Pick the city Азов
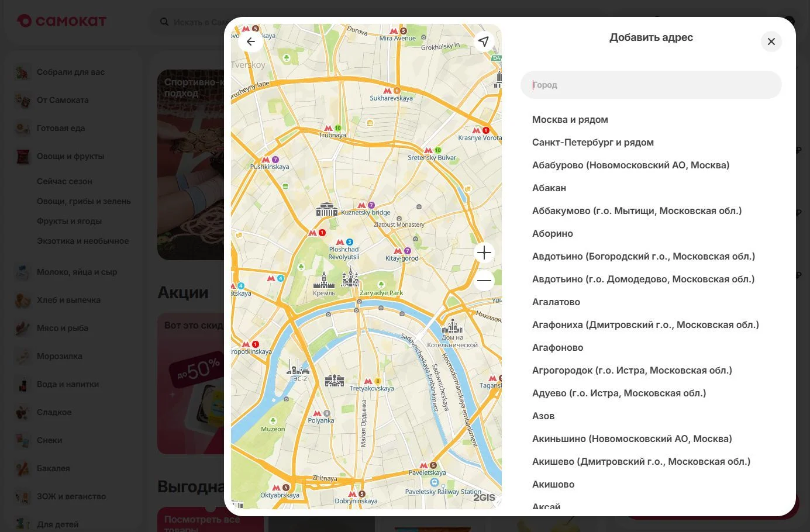Screen dimensions: 810x532 pos(543,416)
